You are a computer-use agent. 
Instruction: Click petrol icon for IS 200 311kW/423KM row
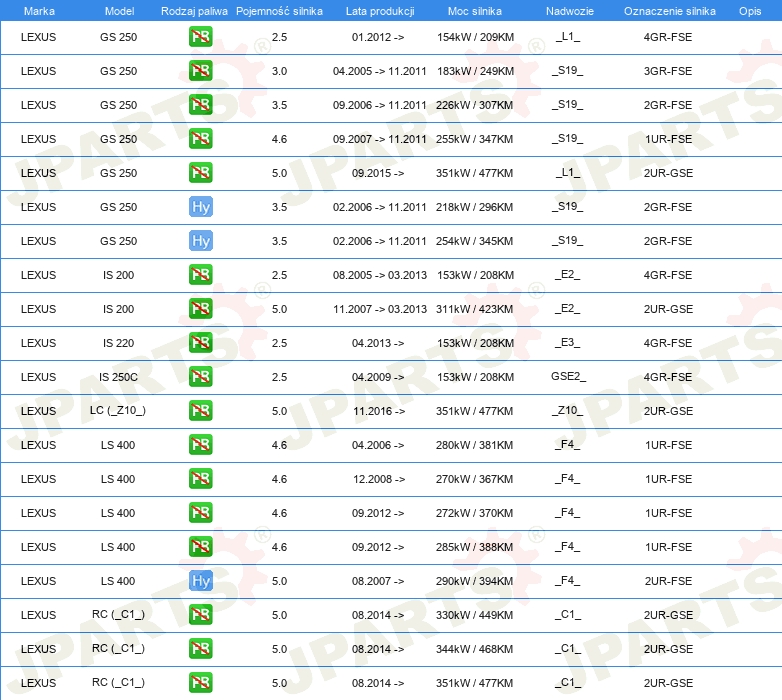[201, 309]
